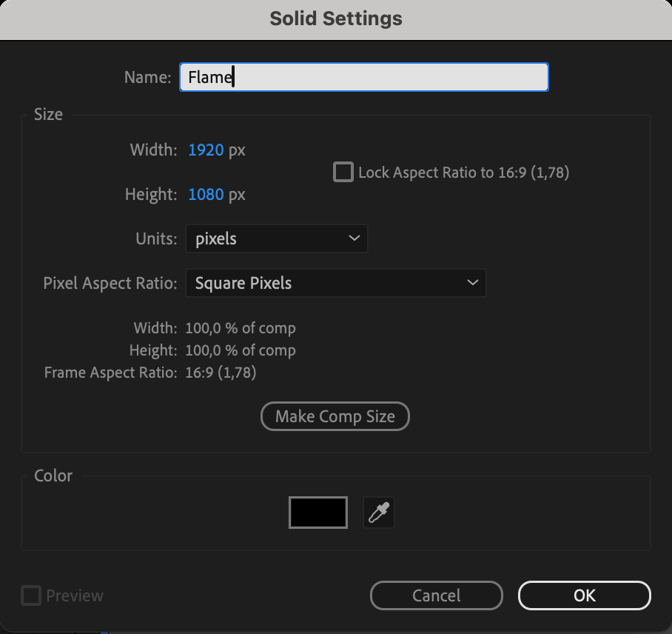
Task: Enable Lock Aspect Ratio to 16:9 checkbox
Action: click(x=343, y=173)
